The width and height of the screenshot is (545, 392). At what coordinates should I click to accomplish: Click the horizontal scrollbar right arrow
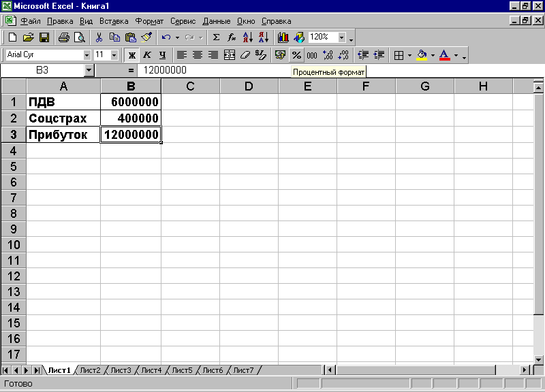(x=525, y=370)
